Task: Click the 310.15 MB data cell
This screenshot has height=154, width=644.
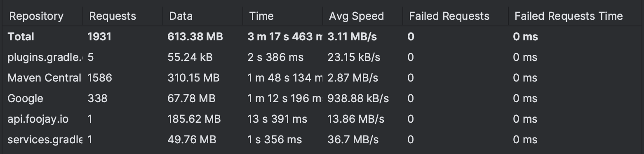Action: [194, 78]
